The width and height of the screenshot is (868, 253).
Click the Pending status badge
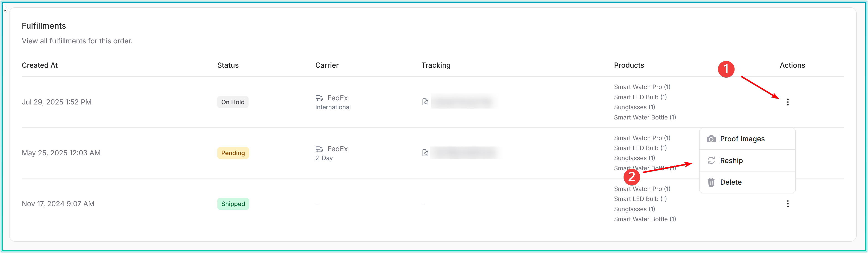(233, 153)
